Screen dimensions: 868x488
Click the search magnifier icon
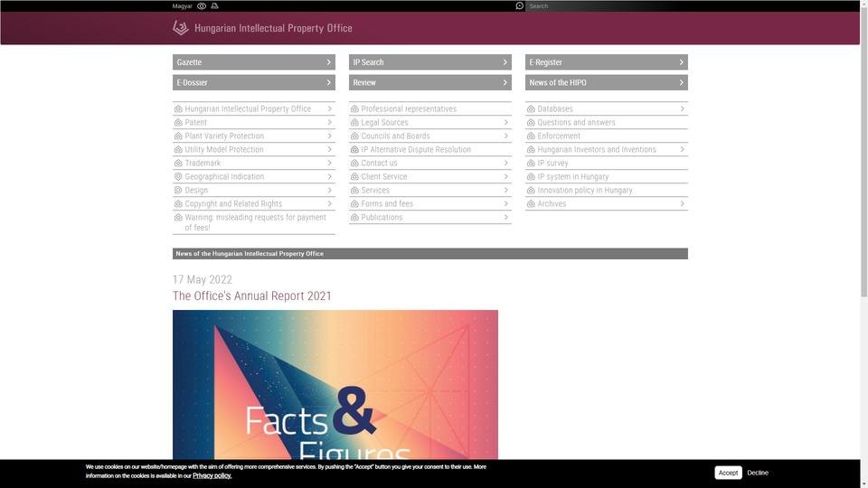pyautogui.click(x=519, y=6)
